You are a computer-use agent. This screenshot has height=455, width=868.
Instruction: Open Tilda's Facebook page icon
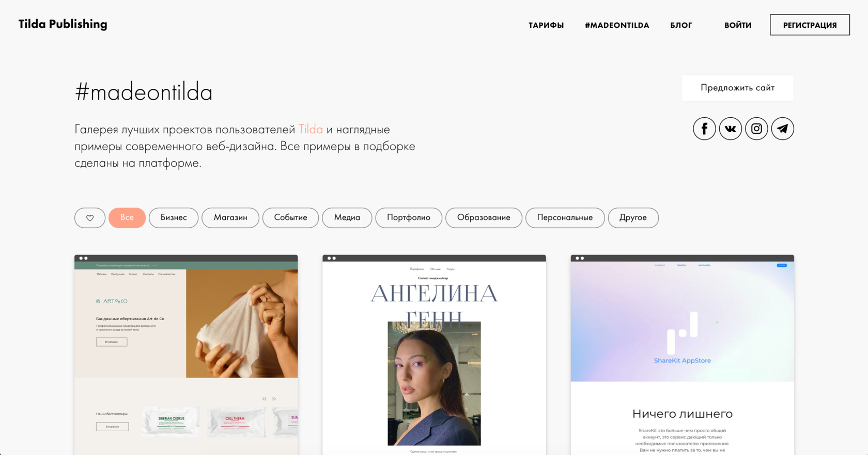(x=704, y=129)
